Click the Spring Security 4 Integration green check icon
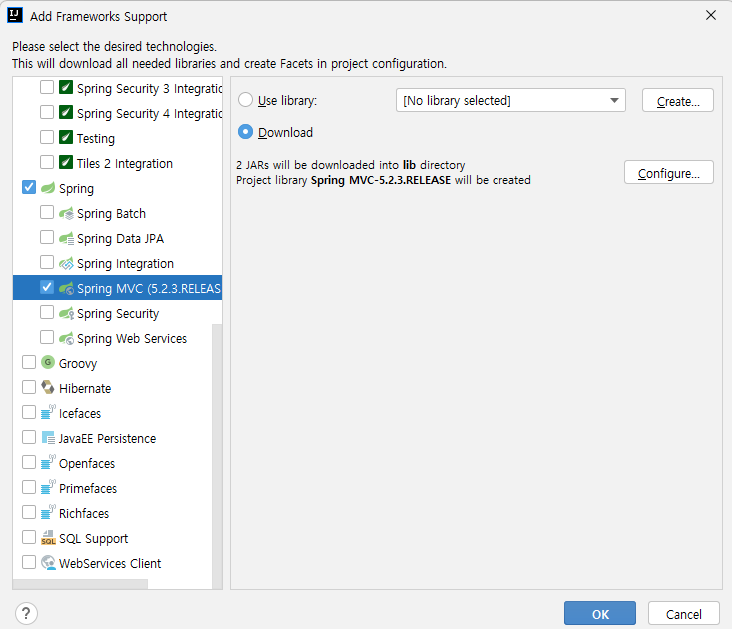The image size is (732, 629). point(66,113)
